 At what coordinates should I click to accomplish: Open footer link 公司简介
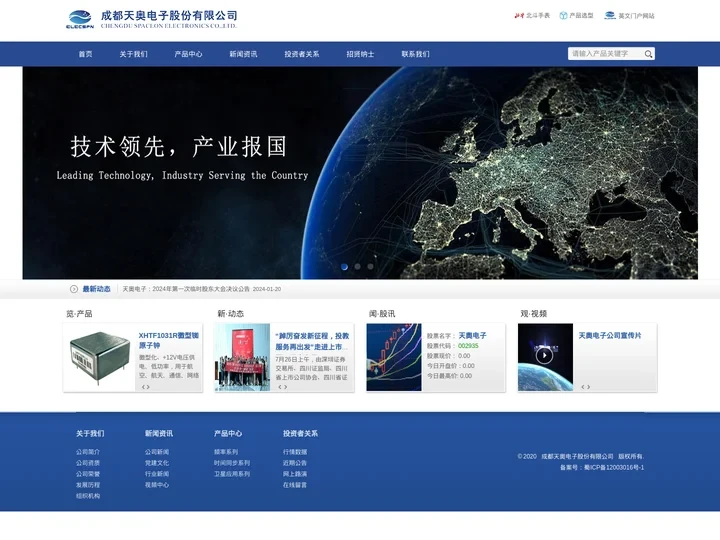(x=88, y=452)
